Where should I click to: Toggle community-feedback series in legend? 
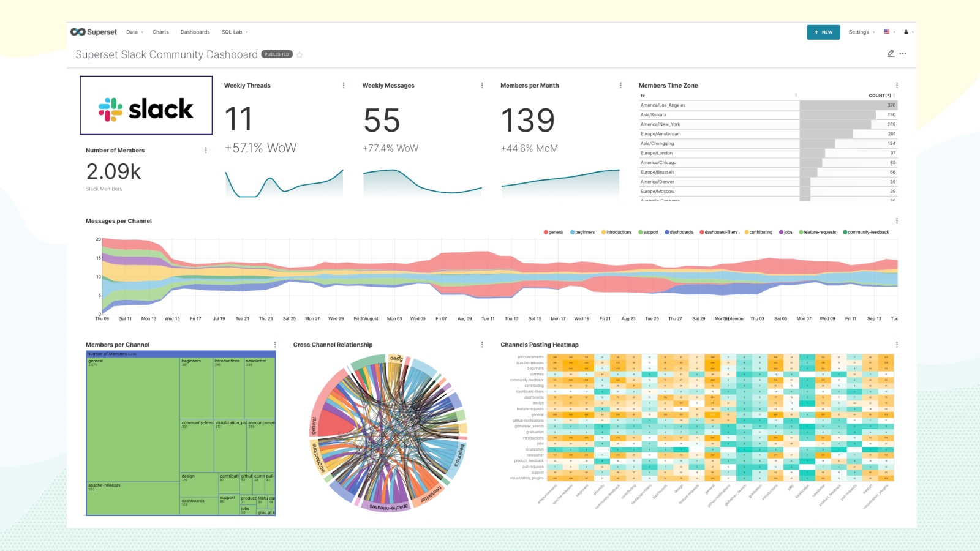coord(866,233)
